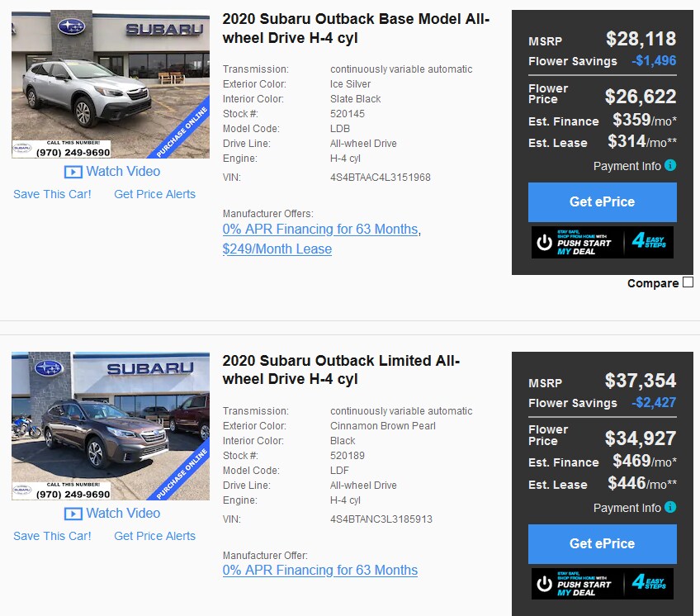700x616 pixels.
Task: Click the $26,622 Flower Price
Action: (641, 97)
